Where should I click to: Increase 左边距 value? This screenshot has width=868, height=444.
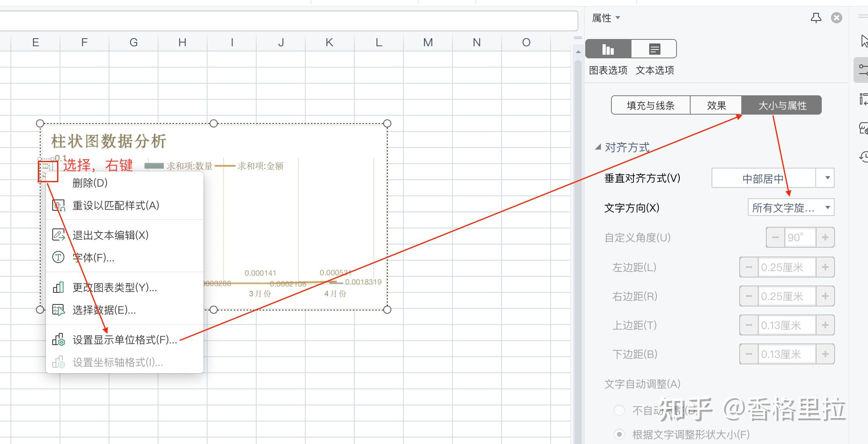pyautogui.click(x=825, y=267)
